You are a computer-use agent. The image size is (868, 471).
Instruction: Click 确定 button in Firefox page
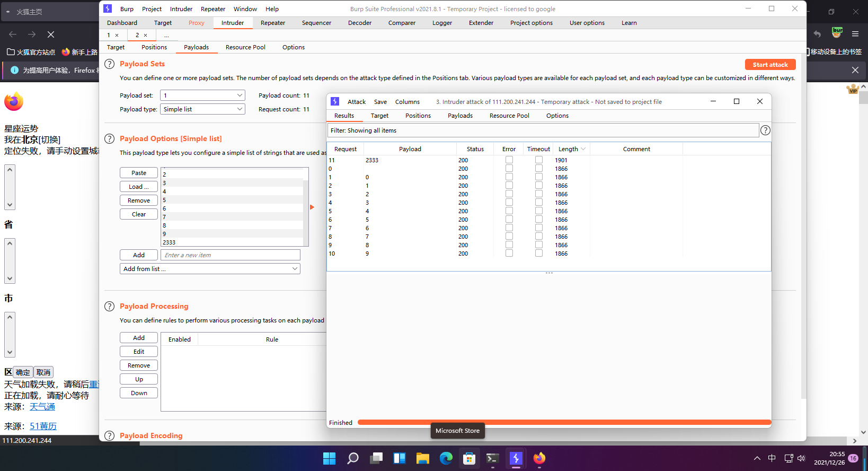23,372
